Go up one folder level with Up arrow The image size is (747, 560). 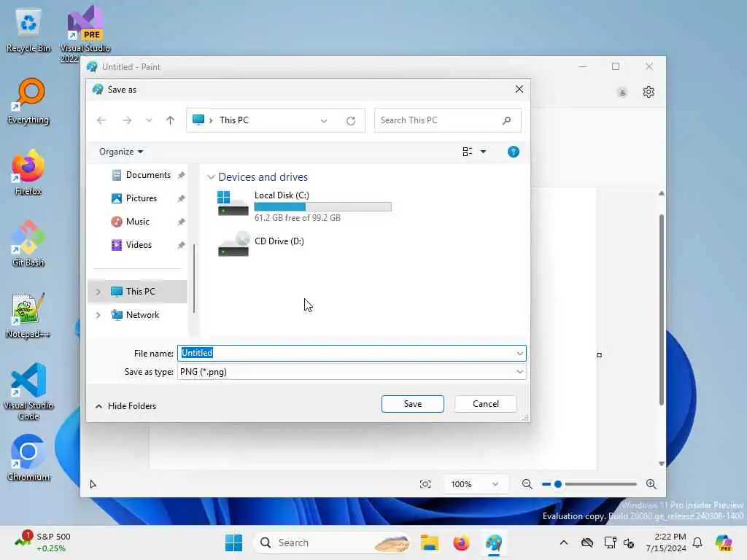170,120
